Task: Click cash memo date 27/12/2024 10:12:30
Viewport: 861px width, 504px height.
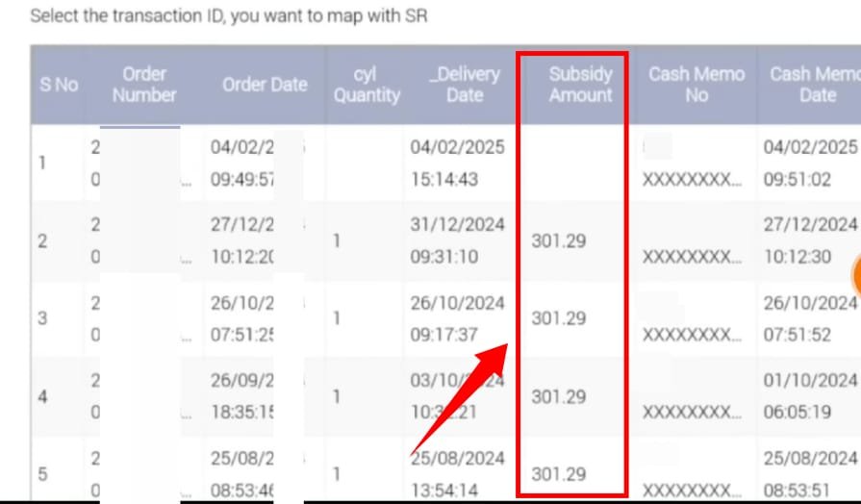Action: click(x=809, y=240)
